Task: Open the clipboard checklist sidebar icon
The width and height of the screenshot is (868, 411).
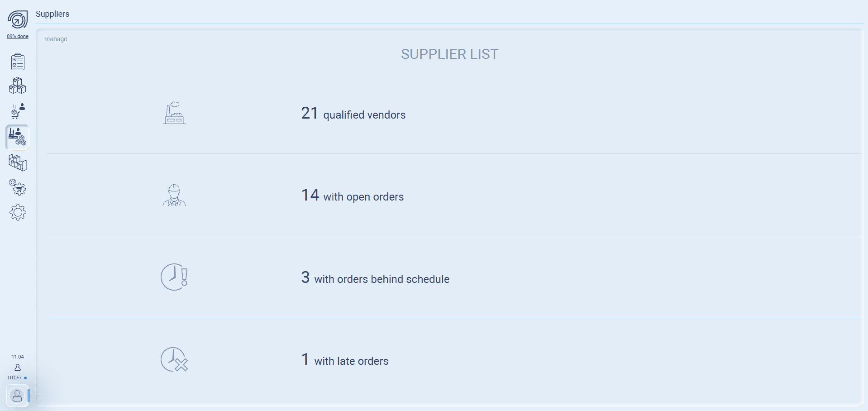Action: [18, 62]
